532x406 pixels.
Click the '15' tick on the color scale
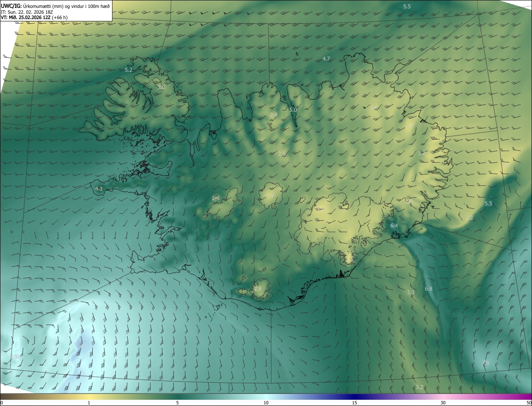(x=355, y=403)
